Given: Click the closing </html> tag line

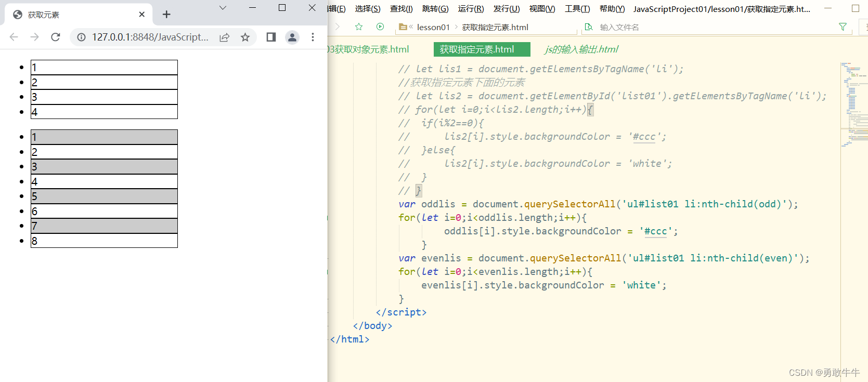Looking at the screenshot, I should pyautogui.click(x=349, y=339).
